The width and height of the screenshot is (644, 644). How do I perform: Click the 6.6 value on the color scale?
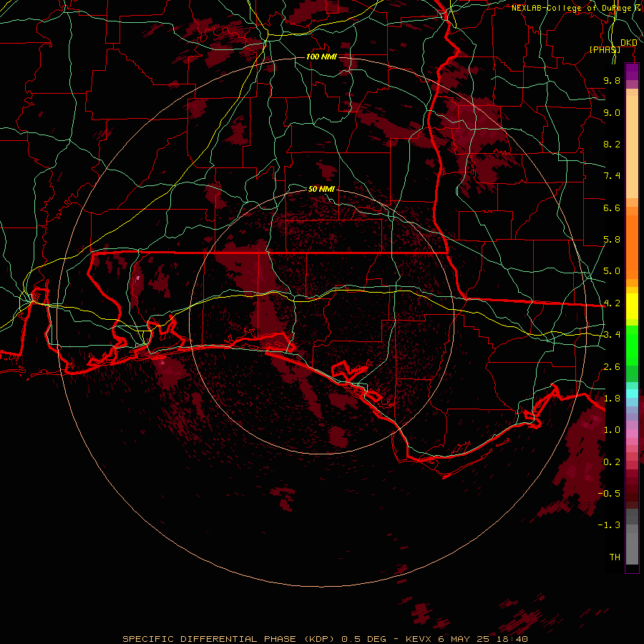click(612, 208)
